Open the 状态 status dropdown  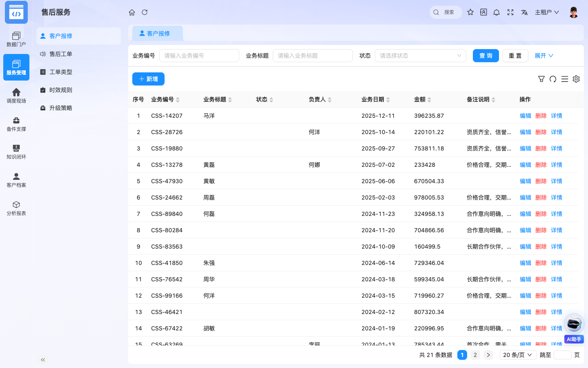[x=421, y=56]
